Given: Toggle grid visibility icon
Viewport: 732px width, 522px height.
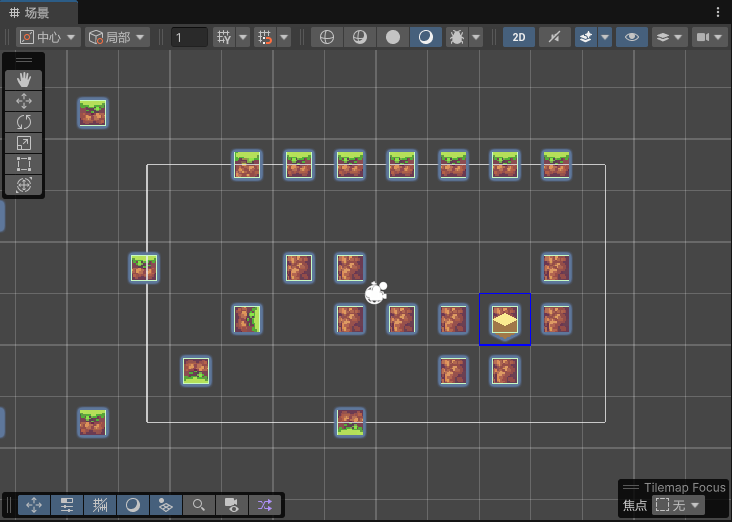Looking at the screenshot, I should pos(224,37).
